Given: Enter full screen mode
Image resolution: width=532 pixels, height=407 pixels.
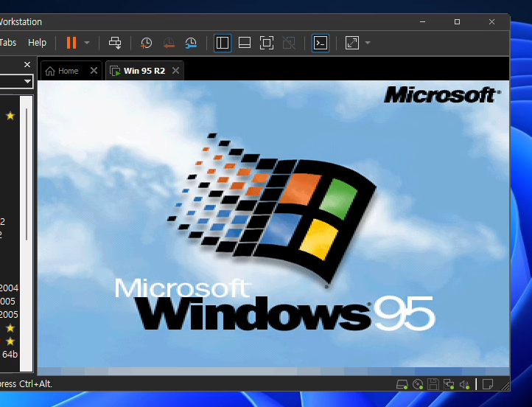Looking at the screenshot, I should pyautogui.click(x=267, y=43).
